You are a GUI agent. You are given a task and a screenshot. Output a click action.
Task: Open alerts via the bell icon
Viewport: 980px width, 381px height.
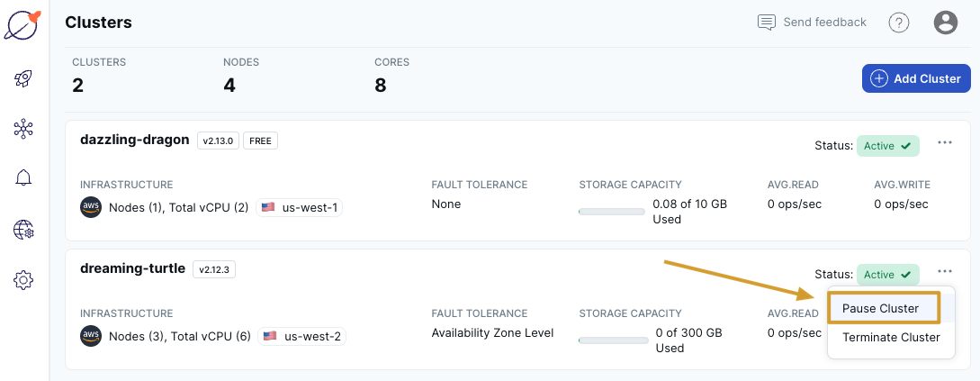coord(23,178)
